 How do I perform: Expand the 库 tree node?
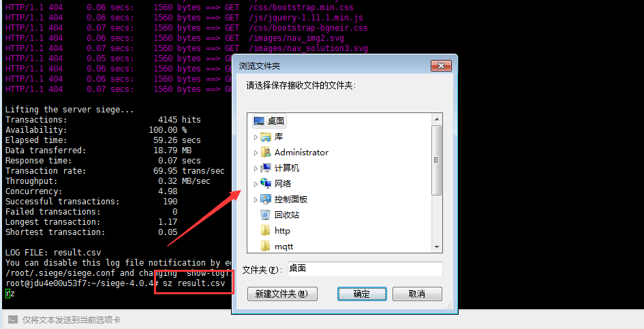[256, 137]
